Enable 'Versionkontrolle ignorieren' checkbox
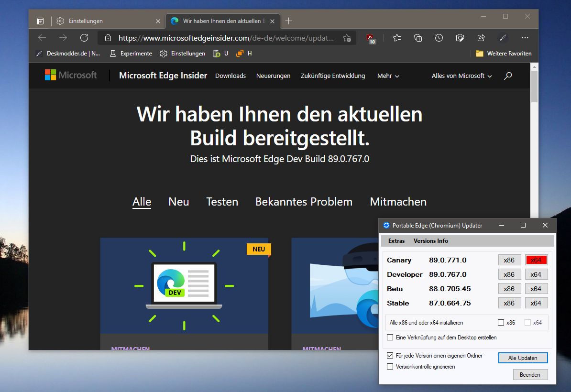 click(390, 367)
